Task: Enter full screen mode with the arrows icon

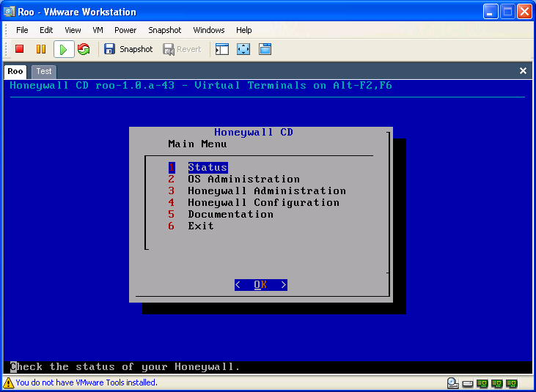Action: (243, 49)
